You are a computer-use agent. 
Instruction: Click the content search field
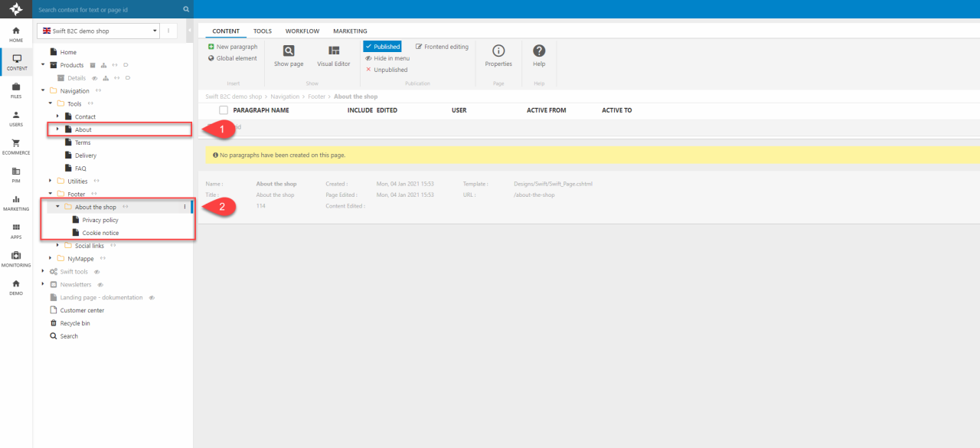[x=107, y=10]
